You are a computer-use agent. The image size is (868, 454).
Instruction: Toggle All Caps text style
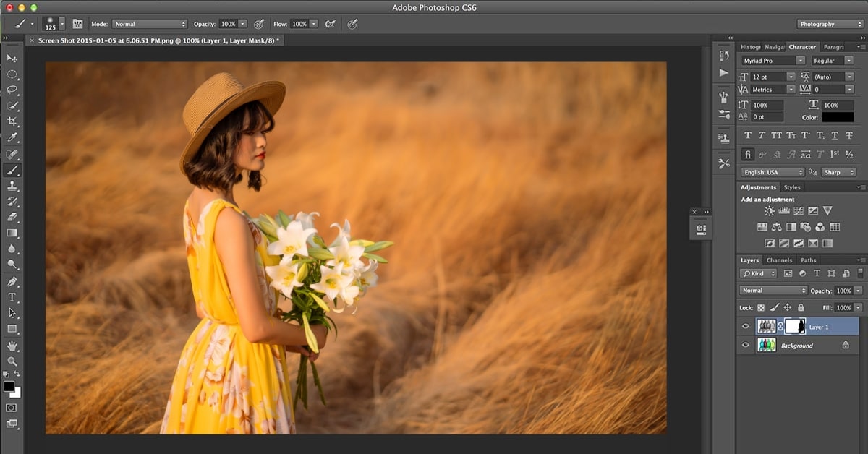click(x=777, y=135)
